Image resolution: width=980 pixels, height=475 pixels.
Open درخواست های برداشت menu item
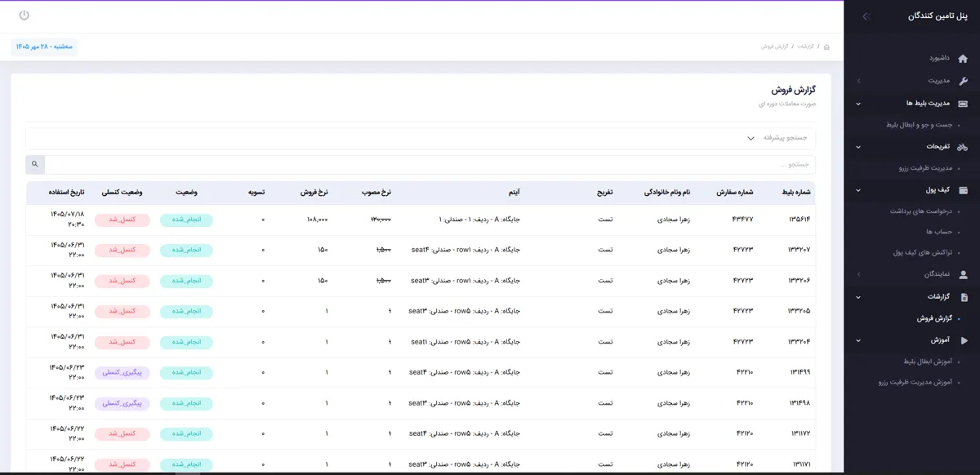click(x=921, y=211)
